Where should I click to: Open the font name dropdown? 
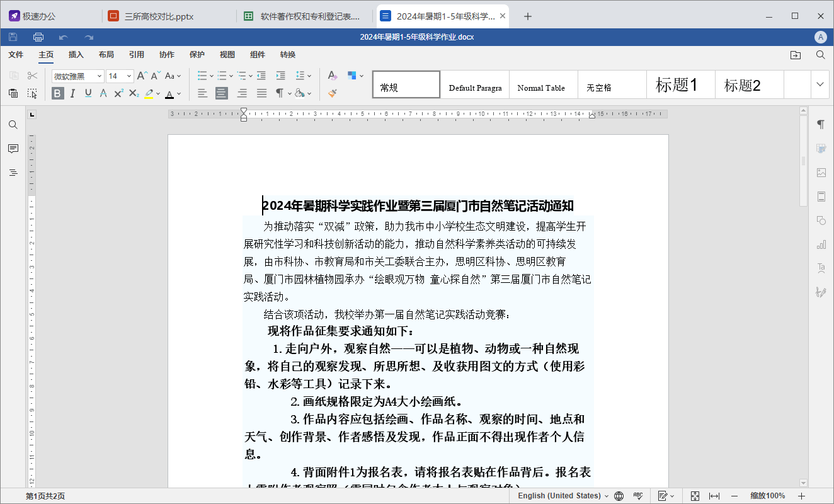(99, 76)
